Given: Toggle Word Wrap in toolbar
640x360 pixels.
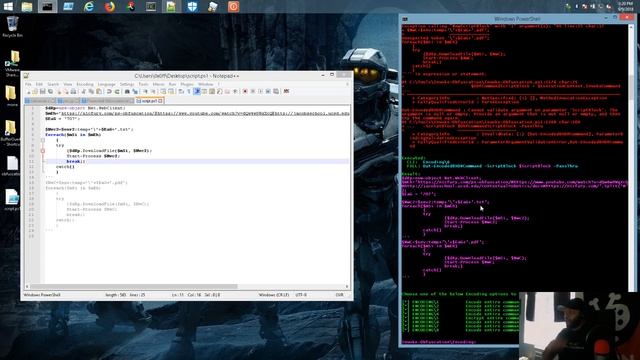Looking at the screenshot, I should (x=180, y=91).
